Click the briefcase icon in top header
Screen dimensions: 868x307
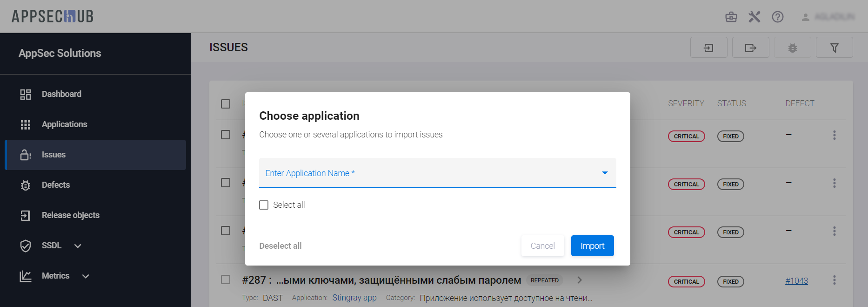[x=731, y=17]
